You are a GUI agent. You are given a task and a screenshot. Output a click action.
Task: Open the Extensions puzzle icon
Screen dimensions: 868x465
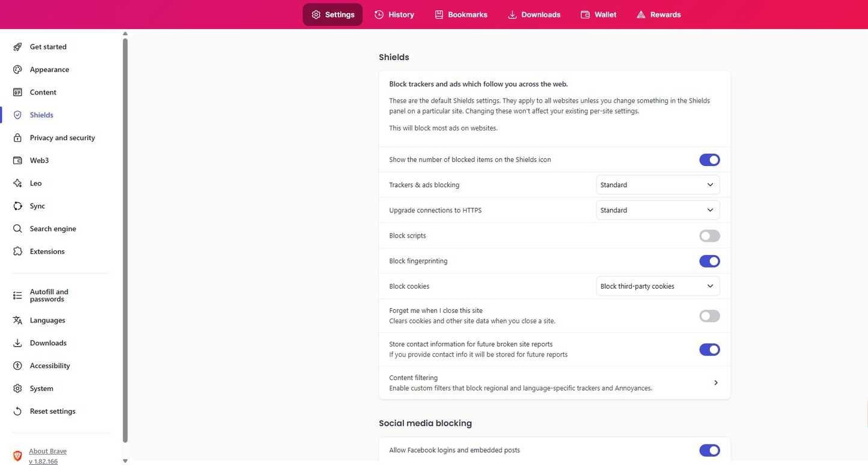(17, 251)
